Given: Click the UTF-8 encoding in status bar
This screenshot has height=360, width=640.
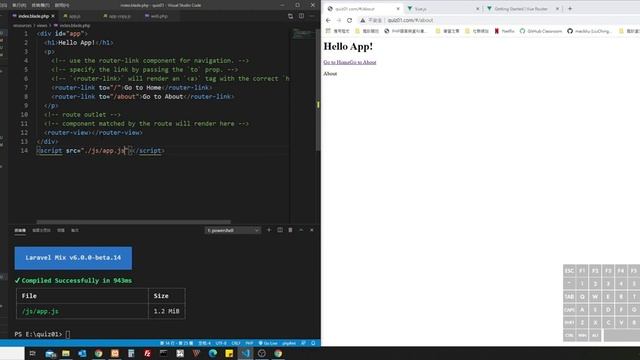Looking at the screenshot, I should (221, 343).
